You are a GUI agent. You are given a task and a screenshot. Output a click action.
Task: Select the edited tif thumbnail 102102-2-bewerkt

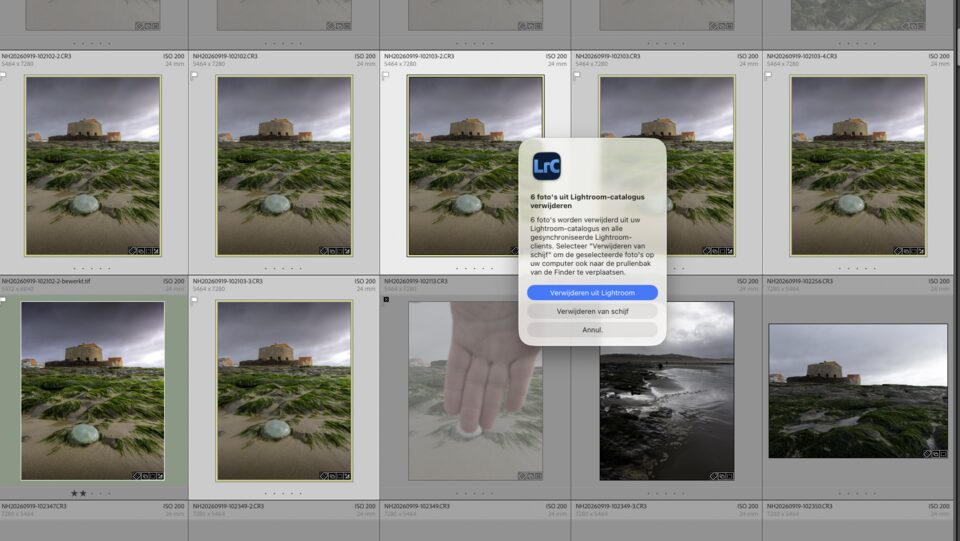point(92,390)
